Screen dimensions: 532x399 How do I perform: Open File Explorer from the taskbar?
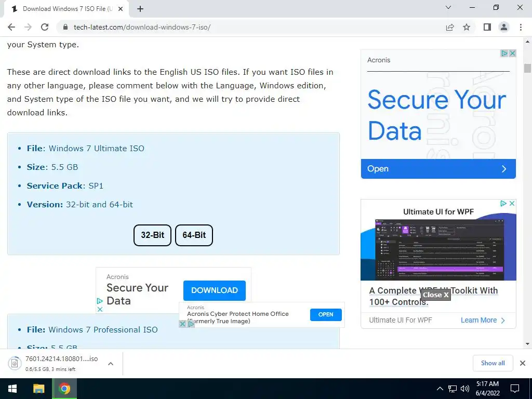(x=38, y=389)
